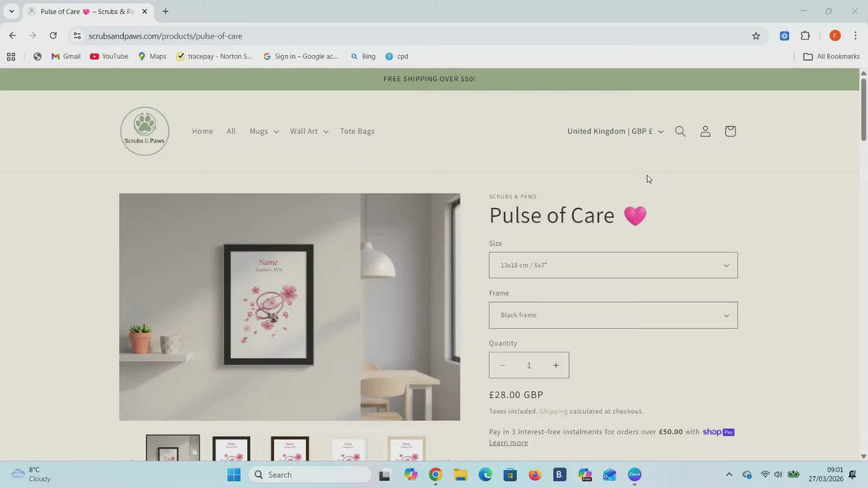Open Chrome extensions puzzle icon
The height and width of the screenshot is (488, 868).
pyautogui.click(x=805, y=35)
